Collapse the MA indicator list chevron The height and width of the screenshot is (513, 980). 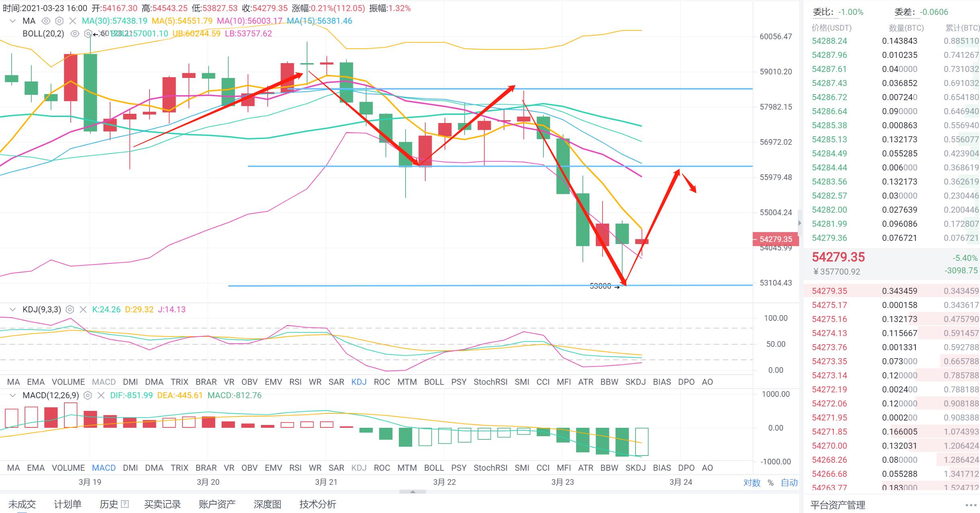click(x=12, y=21)
